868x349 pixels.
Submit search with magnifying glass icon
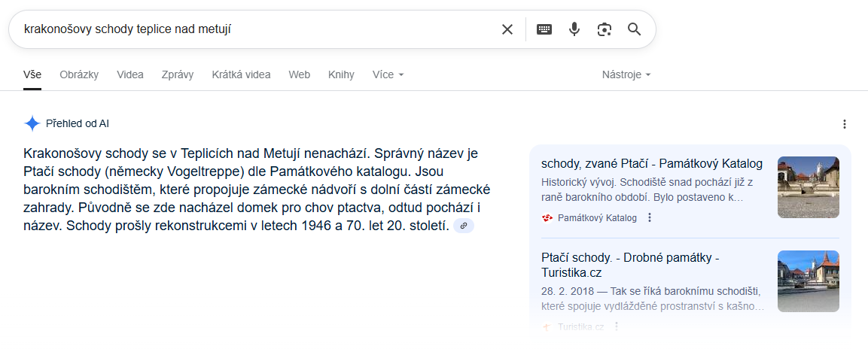[x=634, y=29]
